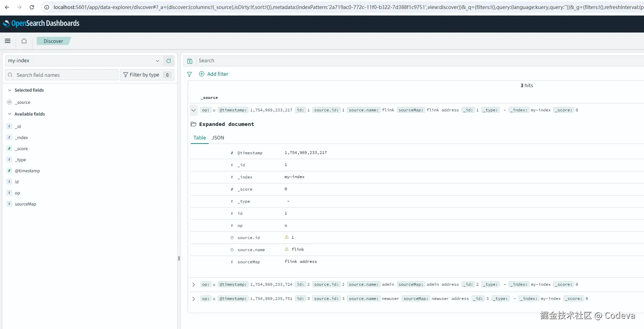Image resolution: width=644 pixels, height=329 pixels.
Task: Collapse the Available fields section
Action: [x=10, y=114]
